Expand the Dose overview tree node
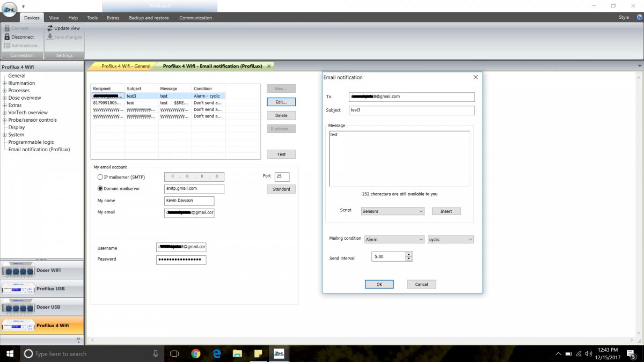Viewport: 644px width, 362px height. [5, 98]
